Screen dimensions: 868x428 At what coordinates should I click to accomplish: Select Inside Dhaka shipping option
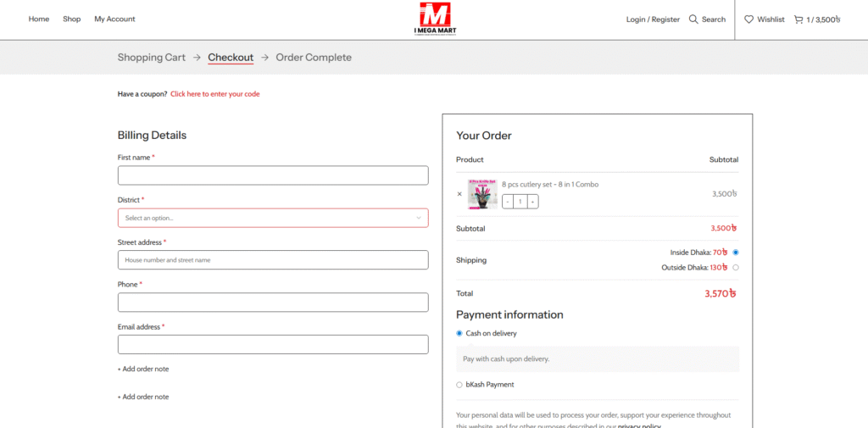click(735, 253)
